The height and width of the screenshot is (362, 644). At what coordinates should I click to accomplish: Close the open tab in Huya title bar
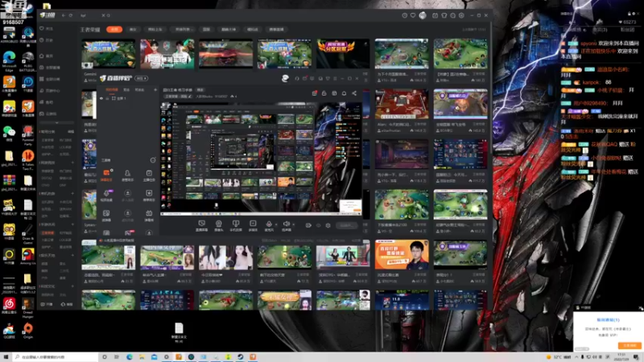(103, 15)
